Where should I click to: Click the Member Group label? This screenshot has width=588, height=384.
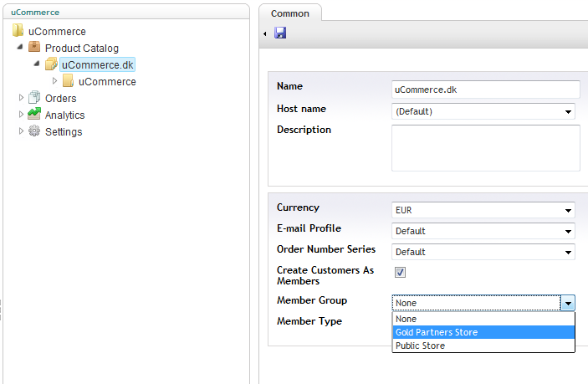coord(312,300)
